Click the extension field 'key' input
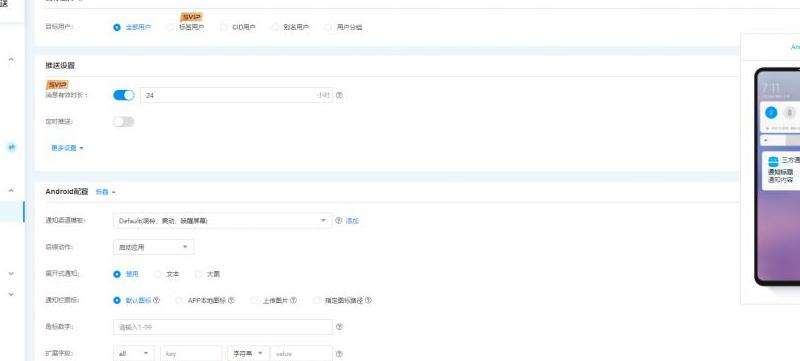 pos(191,353)
